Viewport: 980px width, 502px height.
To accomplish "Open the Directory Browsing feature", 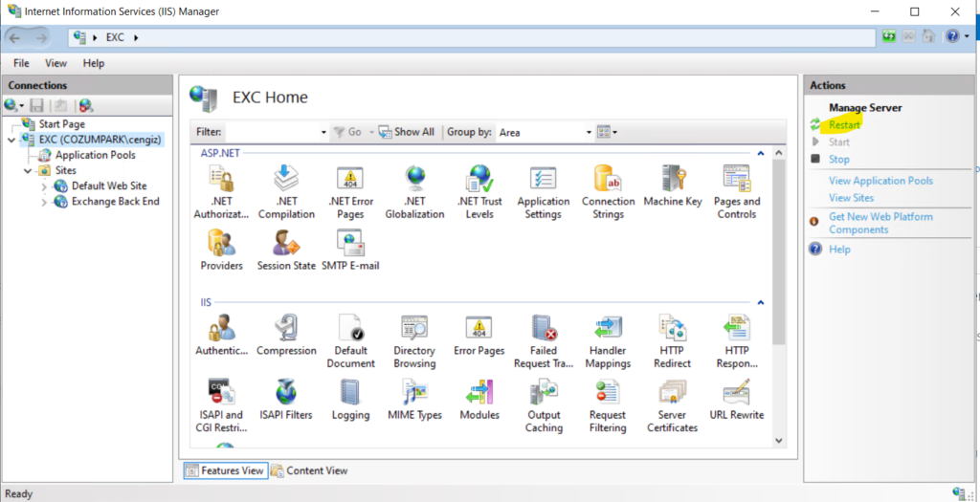I will coord(414,341).
